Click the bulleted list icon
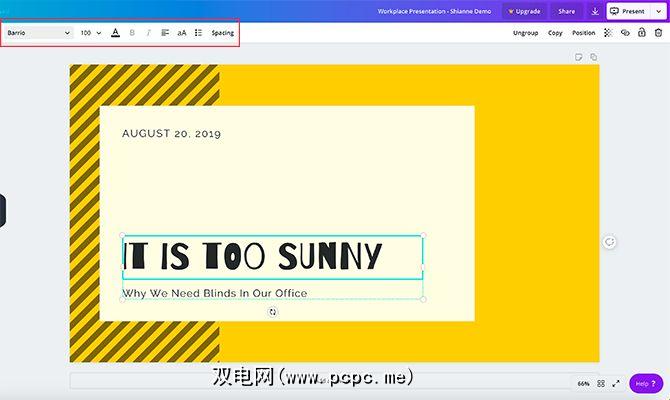This screenshot has height=400, width=670. (x=198, y=33)
